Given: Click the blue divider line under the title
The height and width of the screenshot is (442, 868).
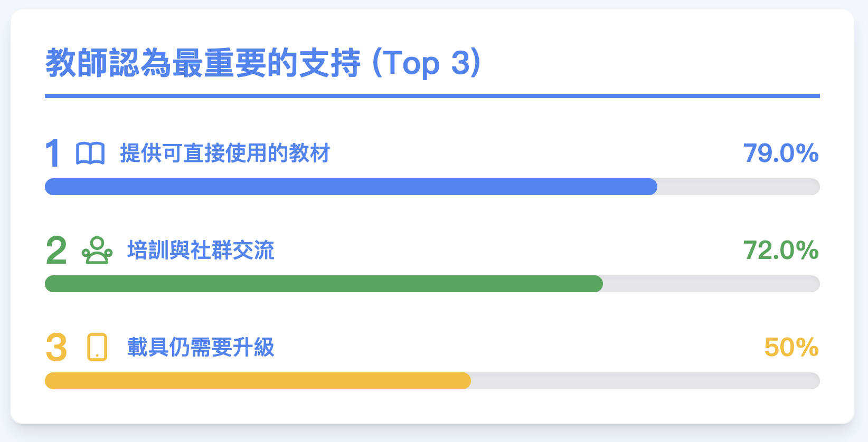Looking at the screenshot, I should 432,96.
